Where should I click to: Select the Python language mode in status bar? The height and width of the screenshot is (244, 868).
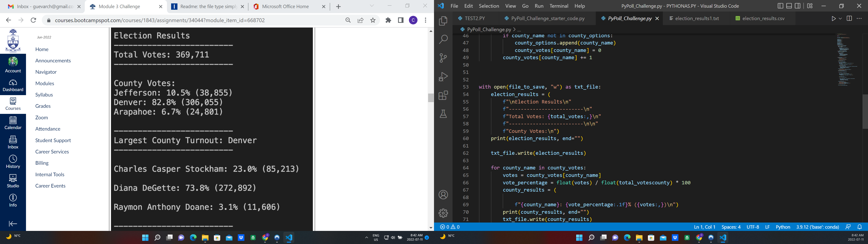click(x=783, y=227)
